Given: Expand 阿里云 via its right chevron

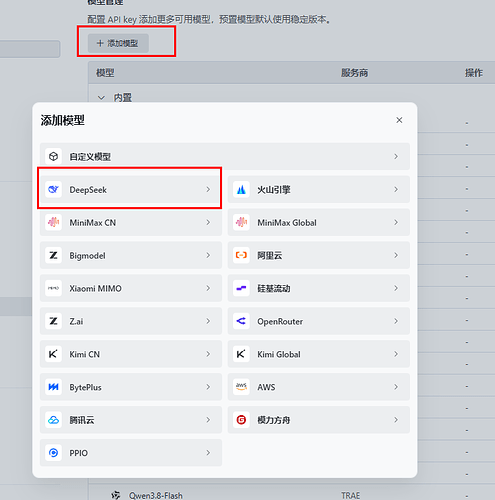Looking at the screenshot, I should click(x=396, y=255).
